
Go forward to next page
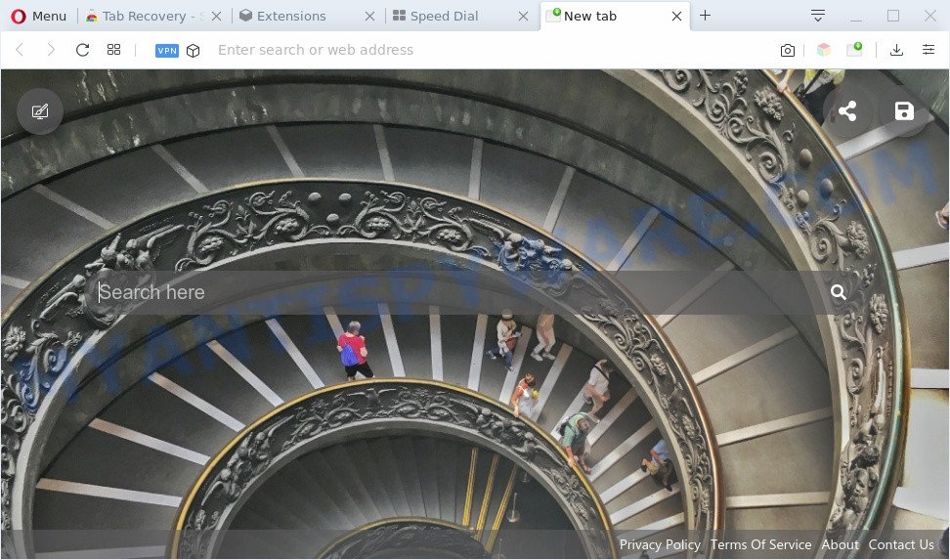coord(51,50)
